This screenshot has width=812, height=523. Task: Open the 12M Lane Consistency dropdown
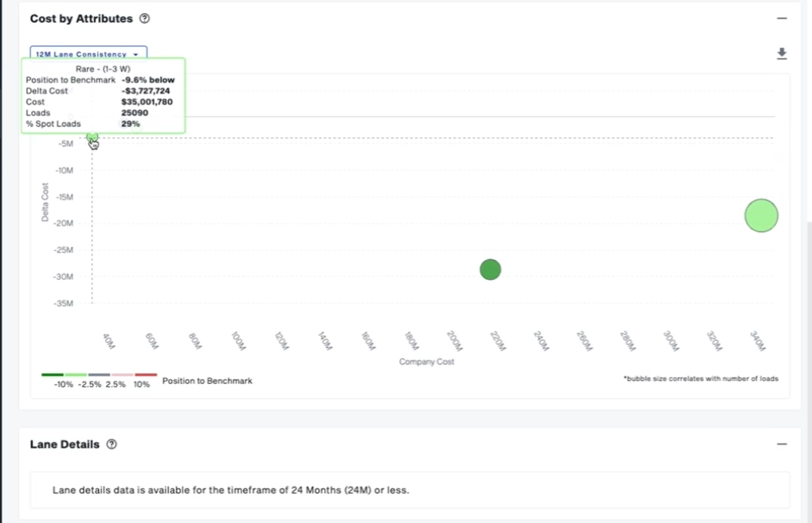pos(88,54)
